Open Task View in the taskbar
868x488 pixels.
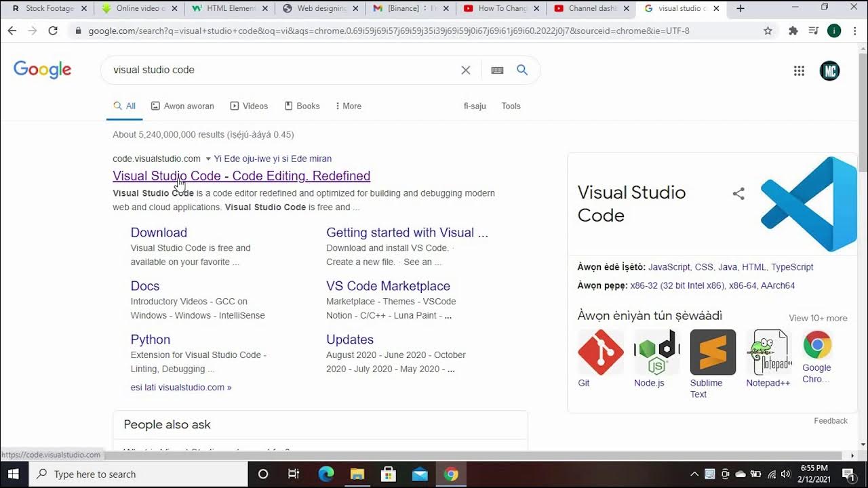click(x=294, y=474)
